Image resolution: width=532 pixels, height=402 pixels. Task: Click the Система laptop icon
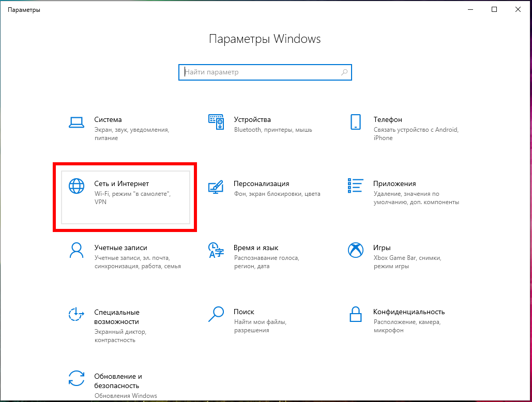click(77, 122)
